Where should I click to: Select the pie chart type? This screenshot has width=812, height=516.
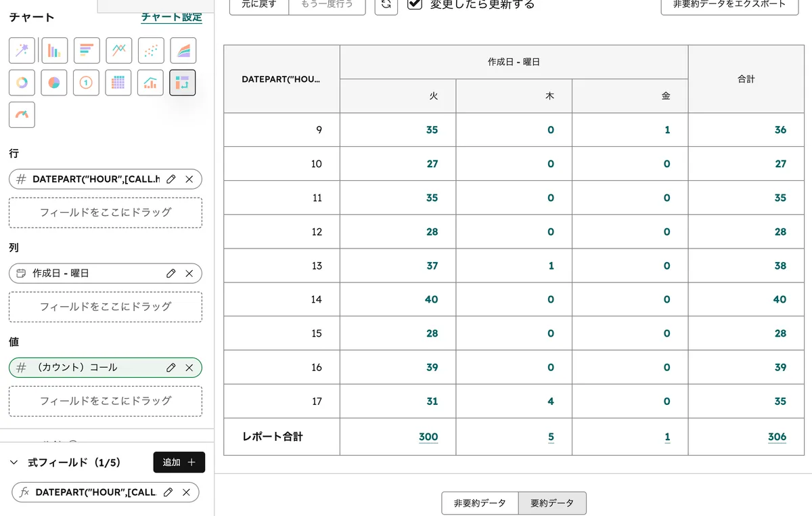pos(54,82)
